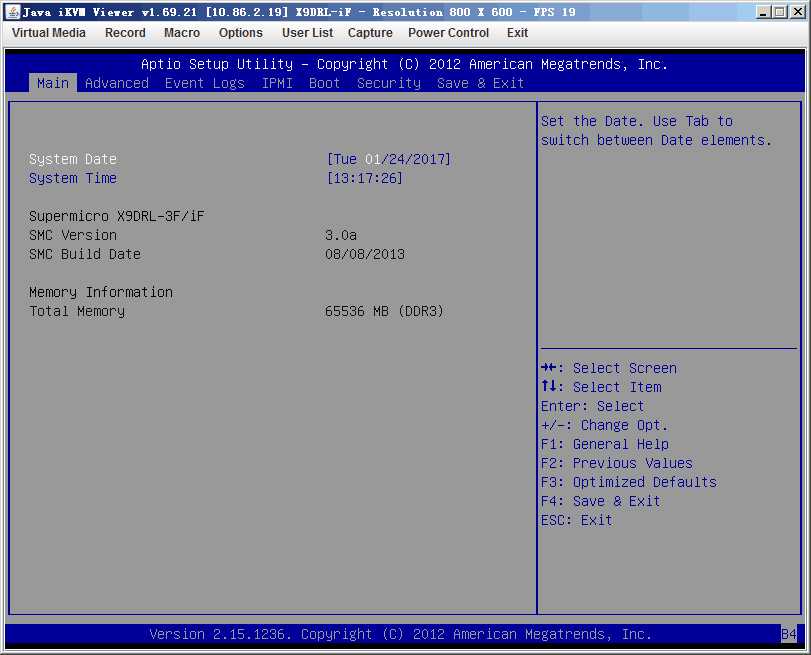Switch to the Advanced BIOS tab
This screenshot has width=811, height=655.
pos(117,83)
